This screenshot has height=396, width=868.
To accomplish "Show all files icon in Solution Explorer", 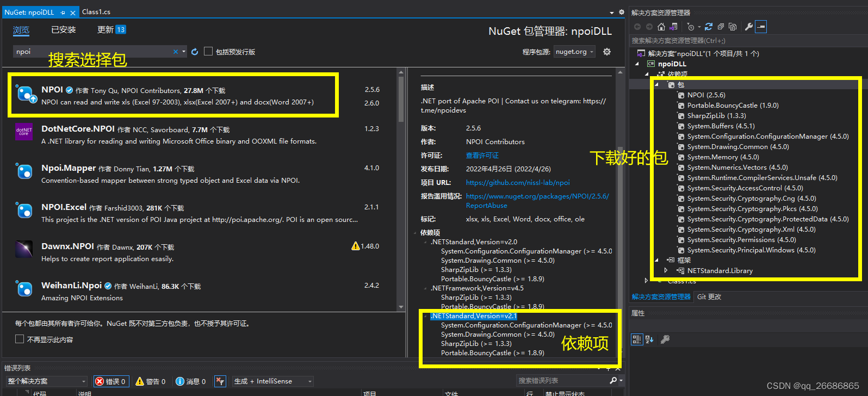I will 733,27.
